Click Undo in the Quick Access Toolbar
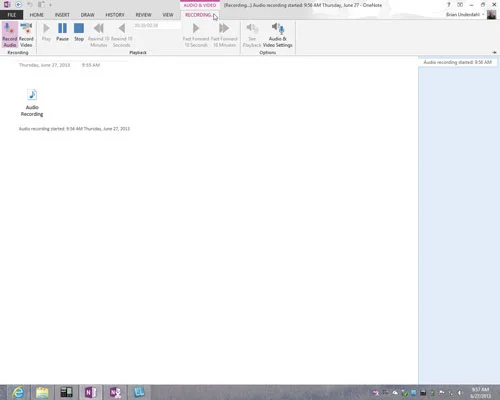The width and height of the screenshot is (500, 400). [30, 5]
